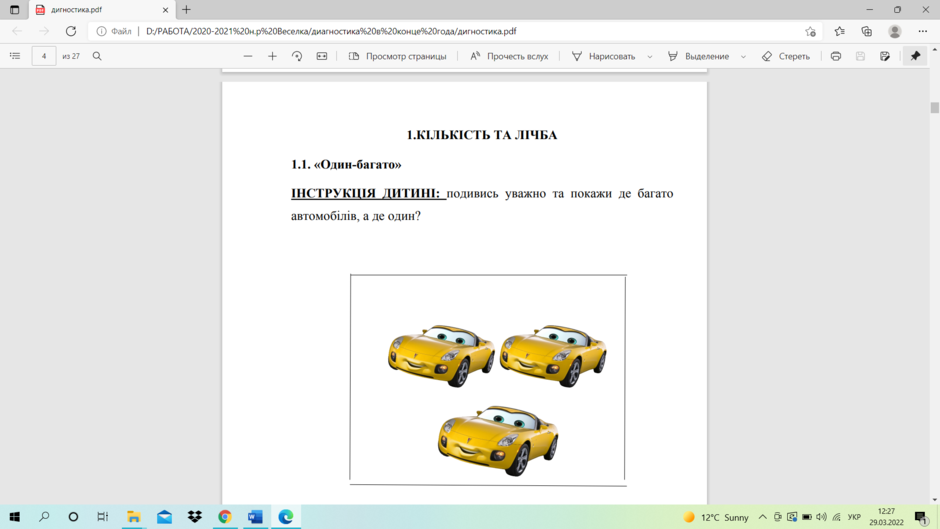Add this page to favorites

tap(811, 31)
